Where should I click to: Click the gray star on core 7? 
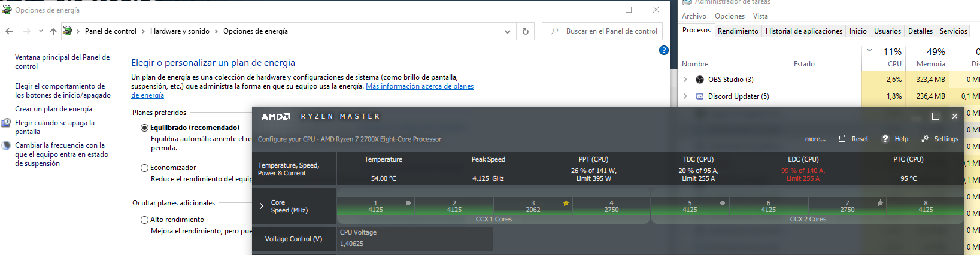click(880, 203)
